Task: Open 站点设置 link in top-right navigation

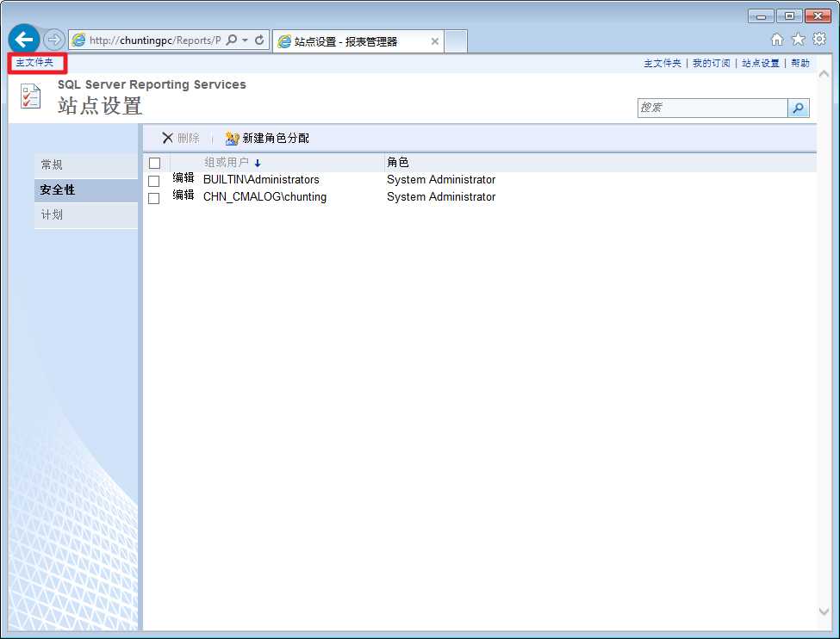Action: [761, 63]
